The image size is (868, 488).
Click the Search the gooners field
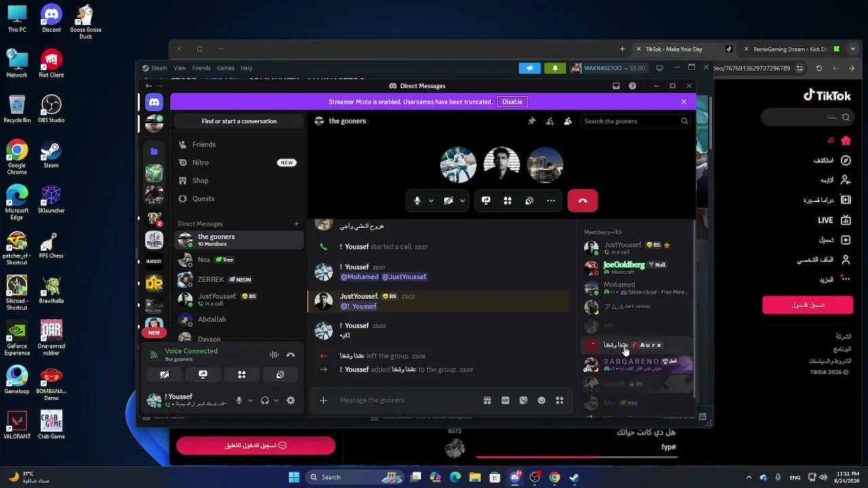[635, 121]
